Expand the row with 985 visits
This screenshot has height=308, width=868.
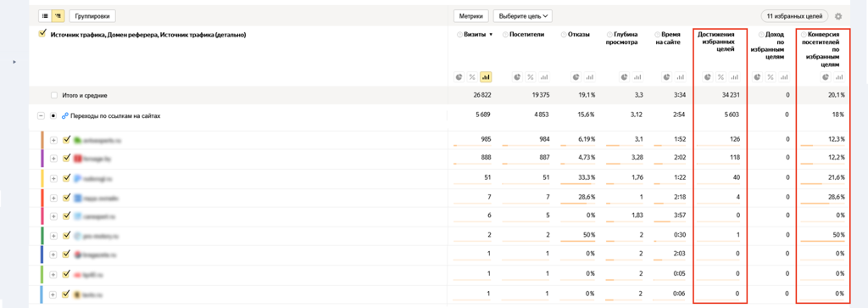point(53,141)
